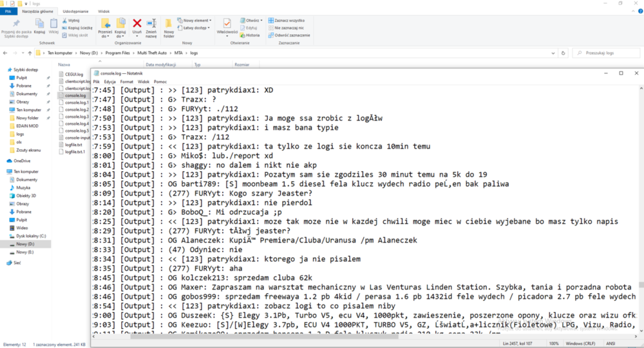Viewport: 644px width, 348px height.
Task: Click Explorer back navigation arrow
Action: (x=5, y=53)
